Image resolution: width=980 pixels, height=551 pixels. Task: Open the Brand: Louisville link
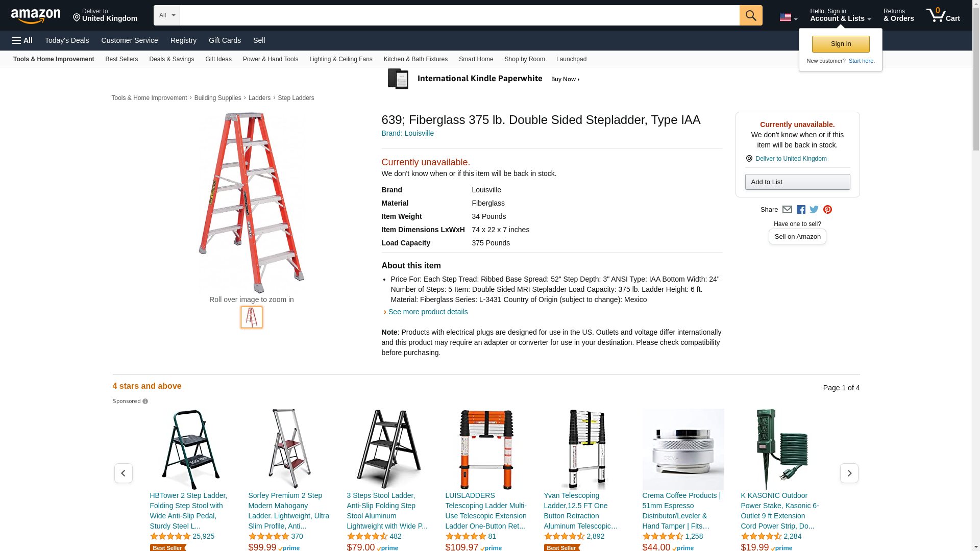(x=407, y=133)
